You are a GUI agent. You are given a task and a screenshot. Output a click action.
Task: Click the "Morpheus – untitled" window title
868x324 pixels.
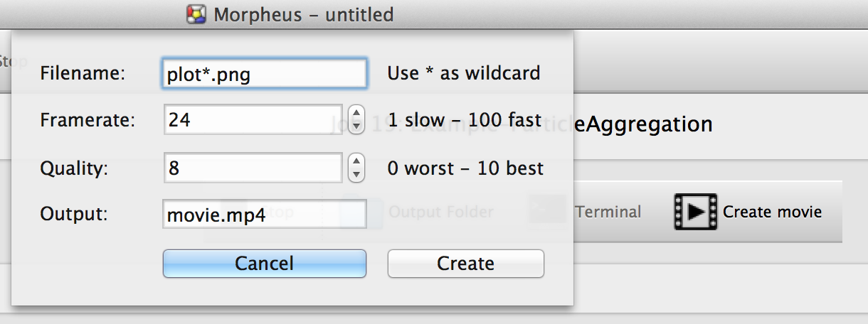[x=304, y=14]
